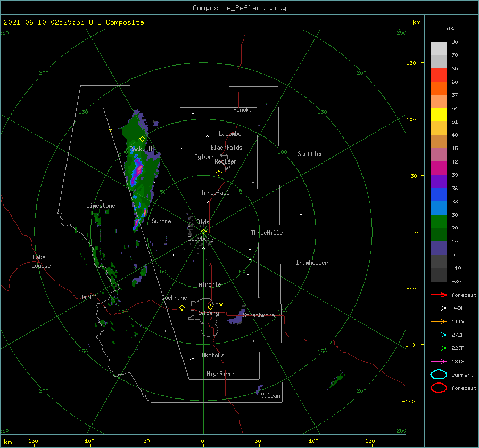Click the Blackfalds label
This screenshot has height=448, width=479.
pyautogui.click(x=226, y=148)
